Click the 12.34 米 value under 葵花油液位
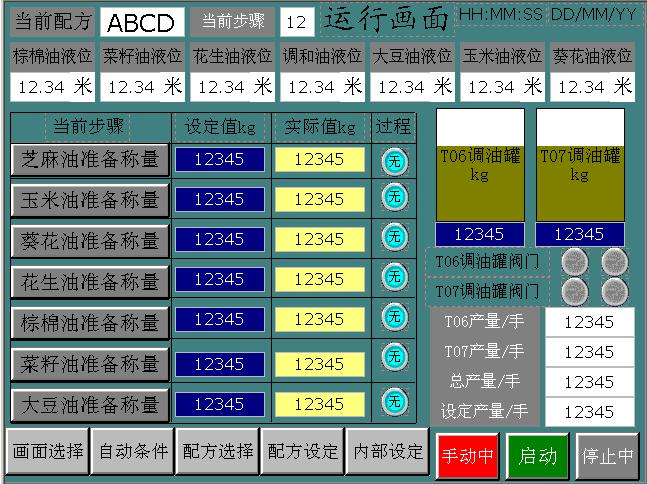 (592, 87)
